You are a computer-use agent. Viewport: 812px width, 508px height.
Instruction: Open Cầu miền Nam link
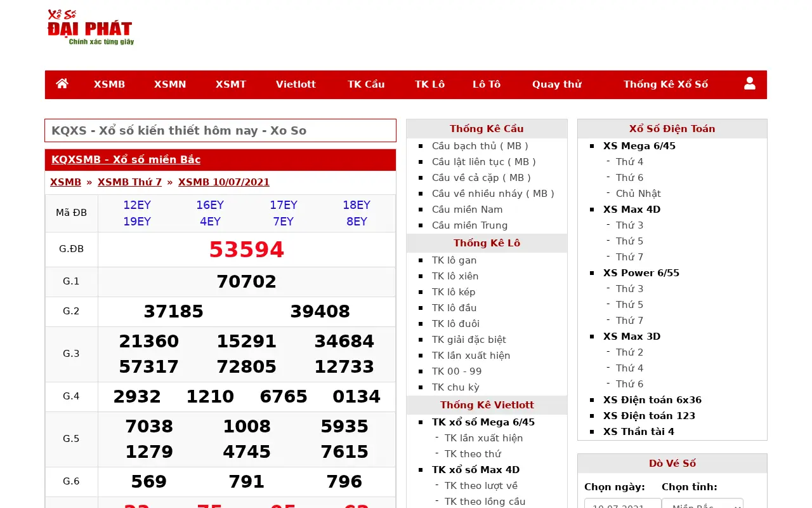pos(468,210)
